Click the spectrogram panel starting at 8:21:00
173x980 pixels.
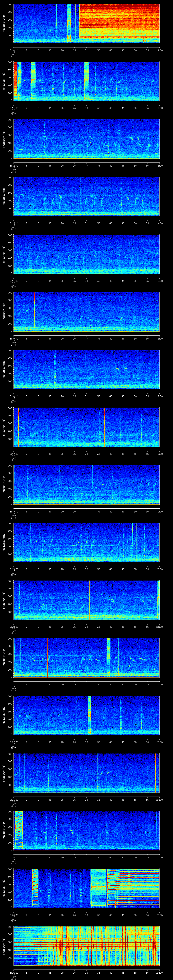tap(87, 658)
